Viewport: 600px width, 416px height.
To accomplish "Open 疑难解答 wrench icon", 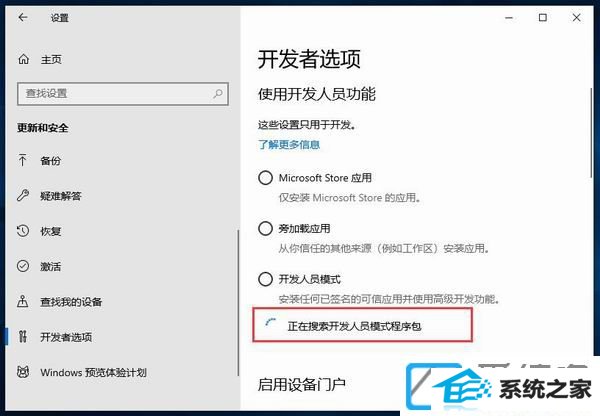I will [23, 196].
